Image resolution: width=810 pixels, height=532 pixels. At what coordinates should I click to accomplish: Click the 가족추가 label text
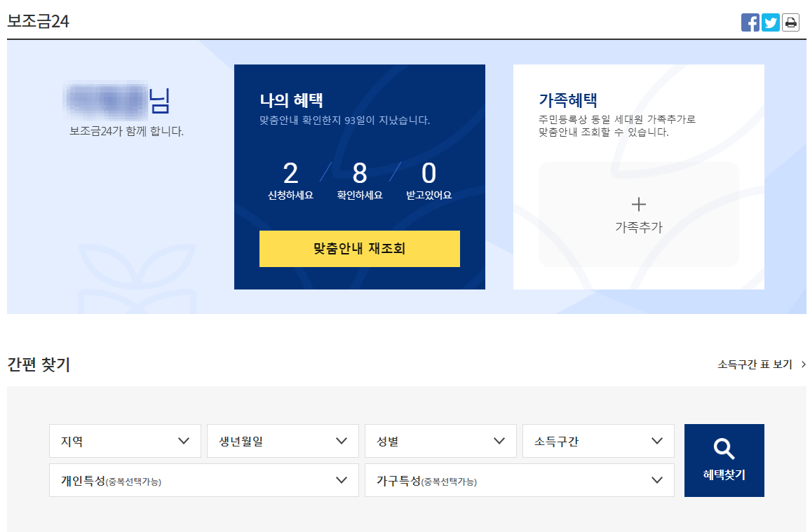638,227
